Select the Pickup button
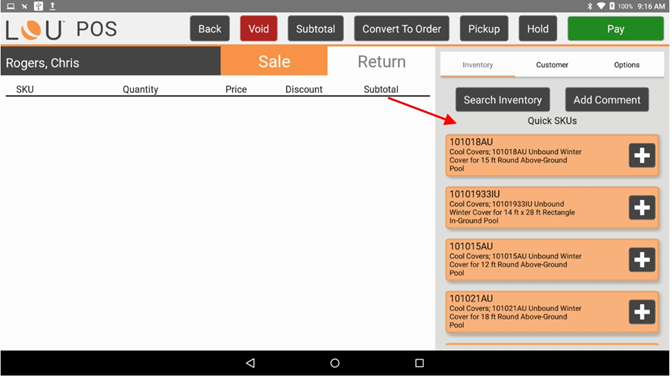This screenshot has width=672, height=377. [x=484, y=29]
